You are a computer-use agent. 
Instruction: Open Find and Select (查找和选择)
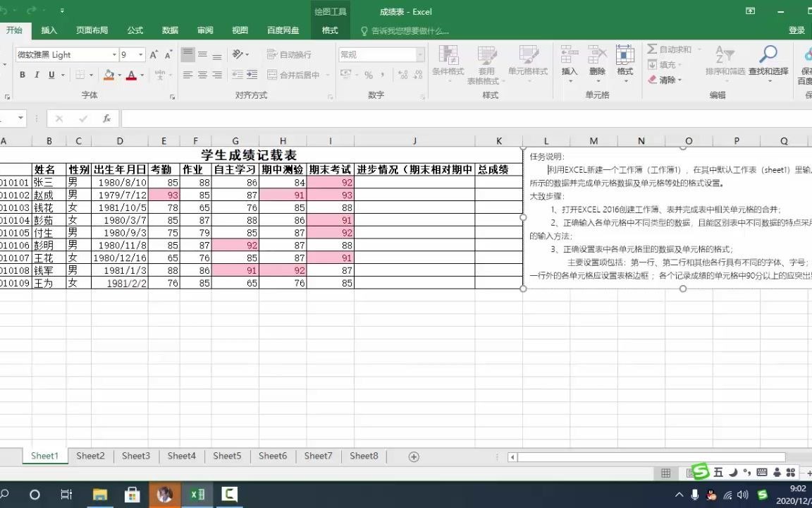pos(768,64)
